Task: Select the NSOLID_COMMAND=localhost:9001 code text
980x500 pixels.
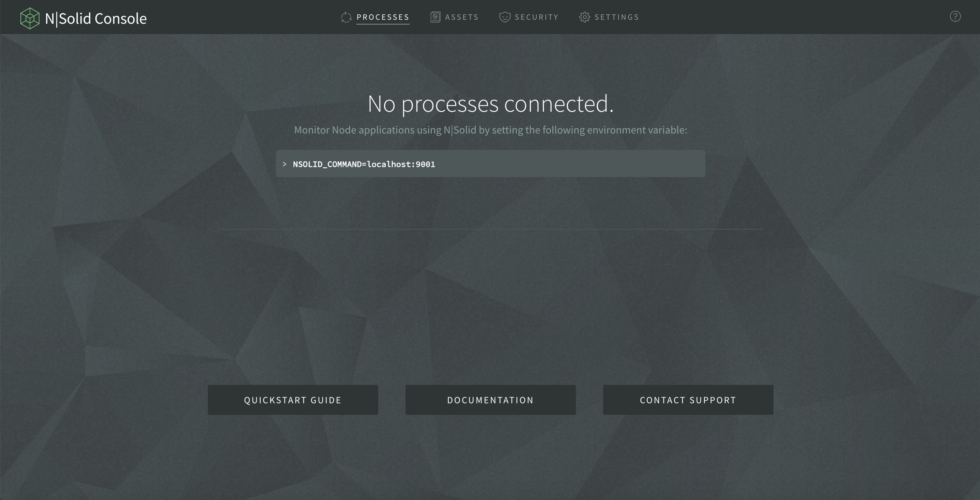Action: (364, 164)
